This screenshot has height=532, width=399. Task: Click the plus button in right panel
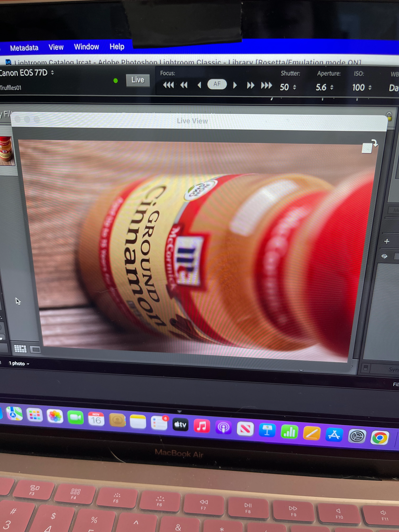point(387,241)
